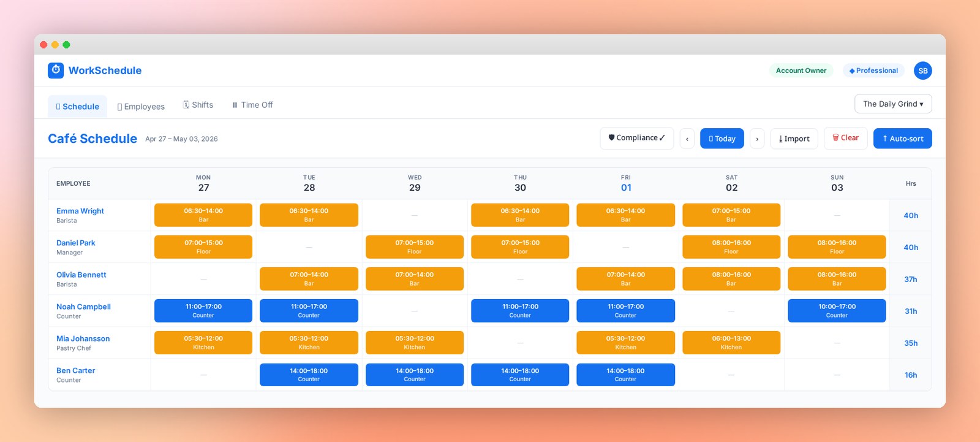The height and width of the screenshot is (442, 980).
Task: Open Daniel Park's Sunday 08:00–16:00 Floor shift
Action: [x=837, y=247]
